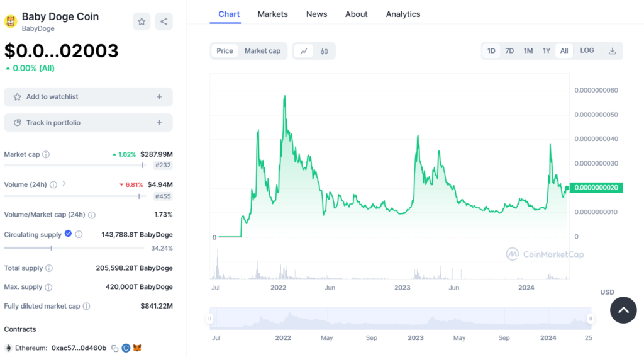The height and width of the screenshot is (357, 644).
Task: Switch to line chart view icon
Action: 303,51
